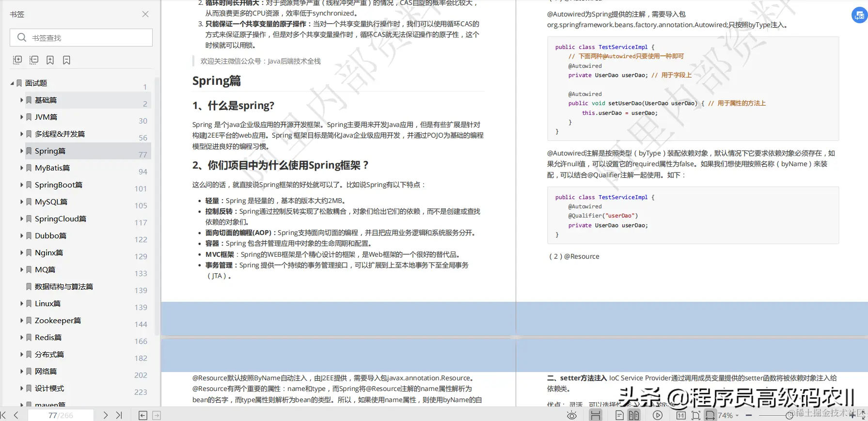Go to the next page
The image size is (868, 421).
tap(106, 415)
